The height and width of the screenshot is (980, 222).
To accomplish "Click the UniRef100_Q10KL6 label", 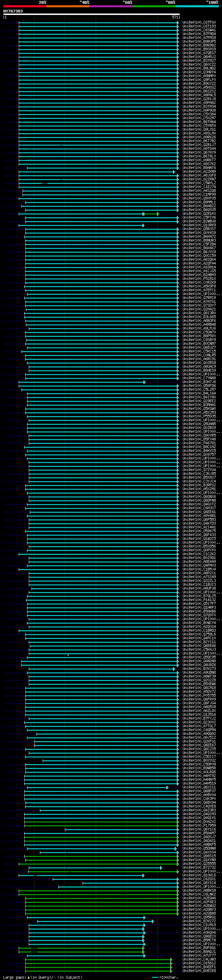I will pos(199,875).
